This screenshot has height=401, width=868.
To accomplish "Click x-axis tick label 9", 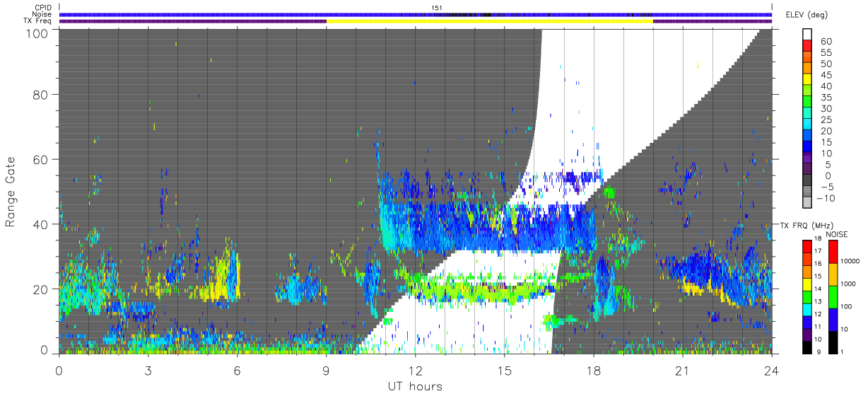I will click(x=326, y=371).
